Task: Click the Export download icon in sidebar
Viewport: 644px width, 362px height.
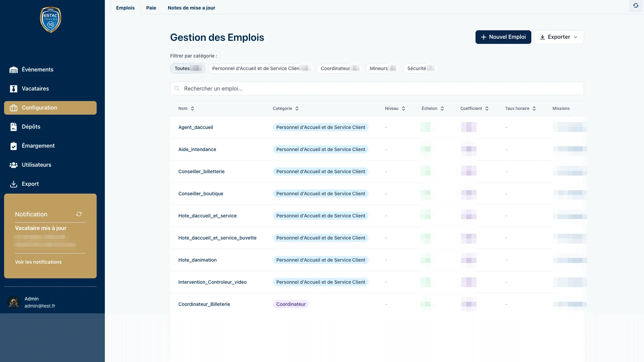Action: pos(14,184)
